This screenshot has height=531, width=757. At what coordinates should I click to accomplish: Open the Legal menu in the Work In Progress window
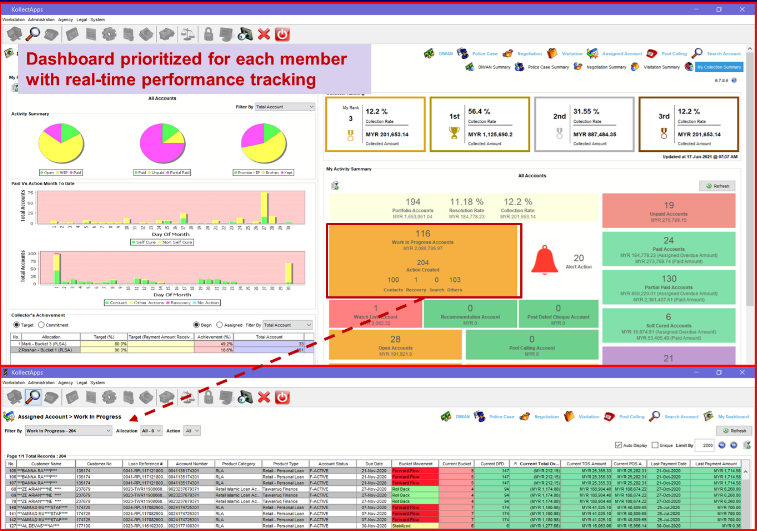click(82, 383)
